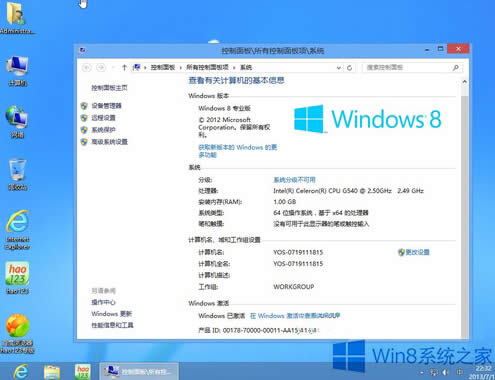
Task: Open the orange-green browser desktop shortcut
Action: coord(17,333)
